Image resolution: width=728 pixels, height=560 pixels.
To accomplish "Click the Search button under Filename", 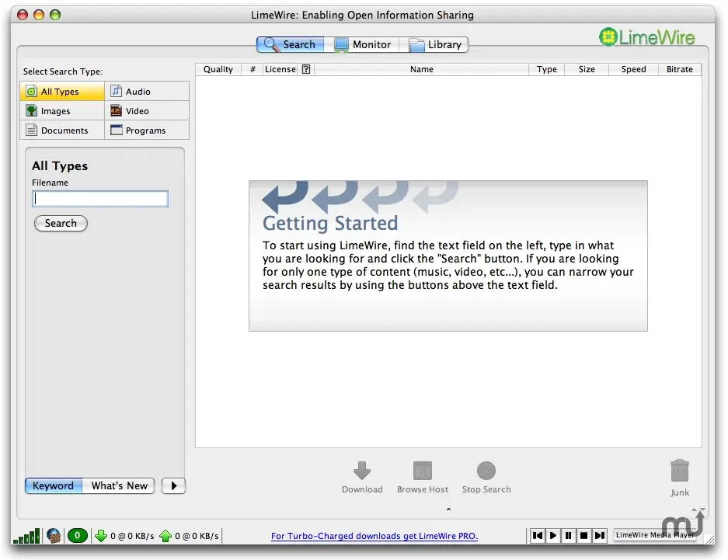I will click(61, 223).
